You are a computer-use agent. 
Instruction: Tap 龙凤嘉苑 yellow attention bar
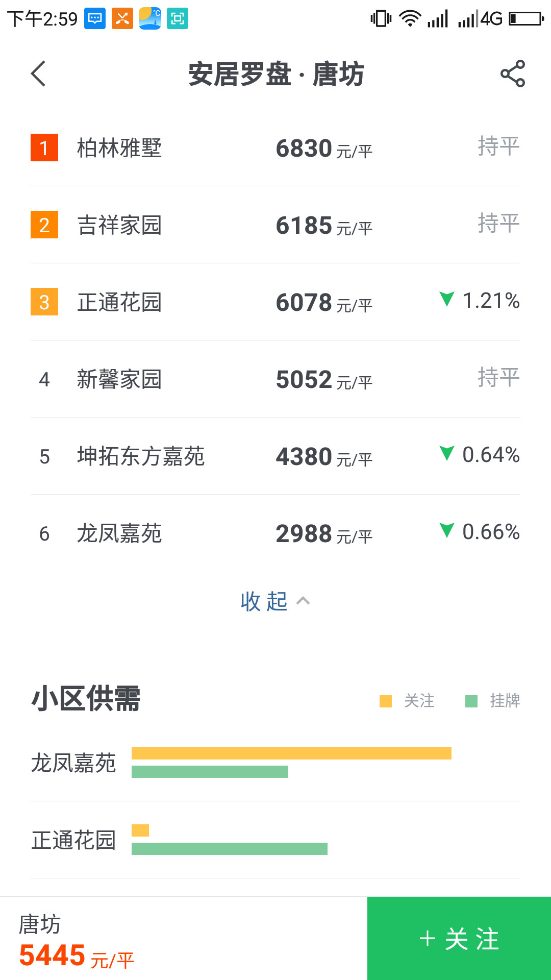(x=291, y=753)
